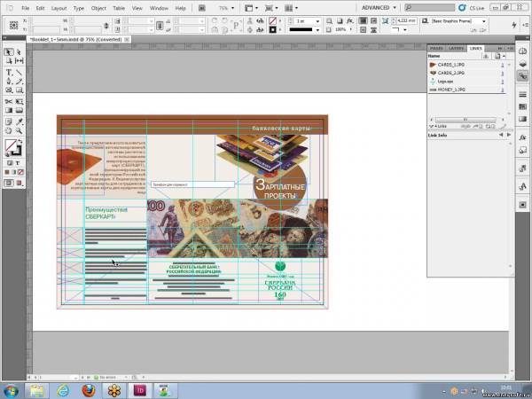Select the Rectangle tool
This screenshot has height=399, width=532.
click(19, 90)
